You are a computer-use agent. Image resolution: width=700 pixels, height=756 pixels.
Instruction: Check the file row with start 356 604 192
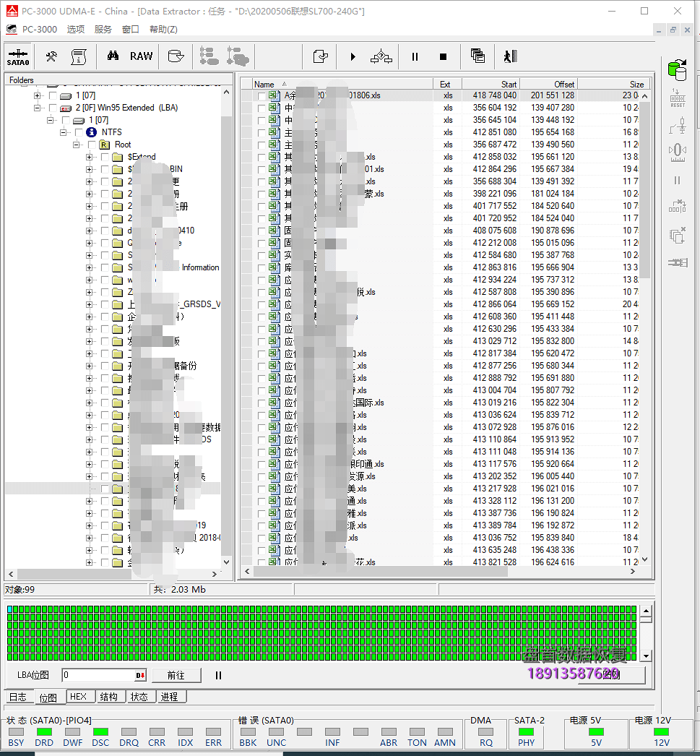pos(261,108)
